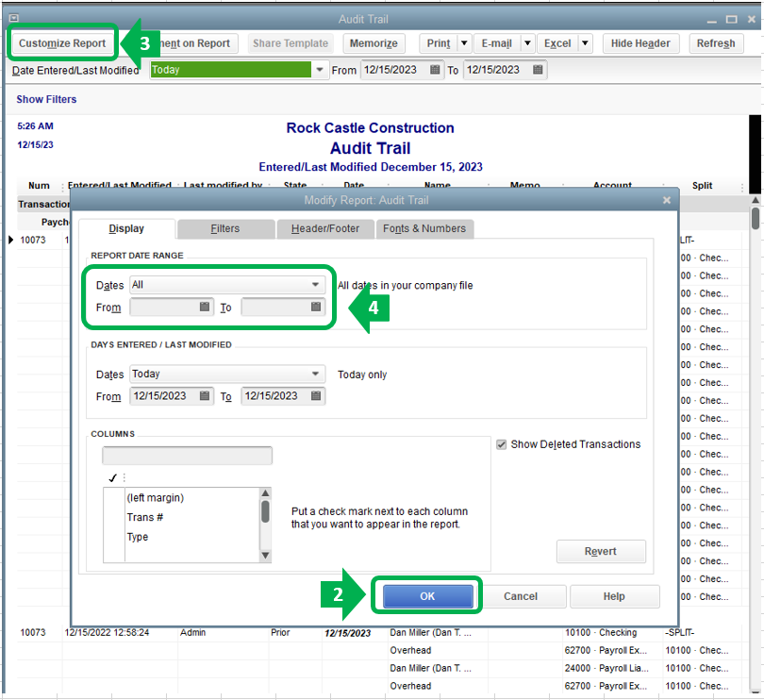Viewport: 764px width, 700px height.
Task: Refresh the Audit Trail report
Action: pos(715,43)
